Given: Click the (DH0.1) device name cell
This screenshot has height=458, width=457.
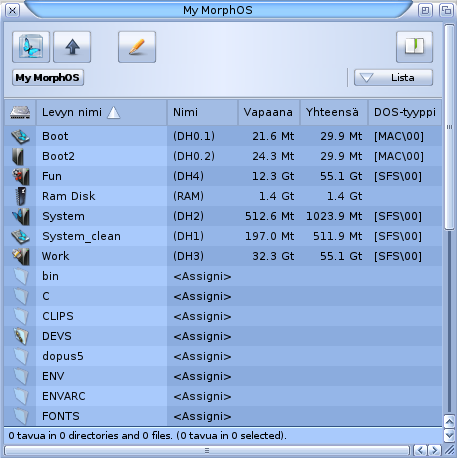Looking at the screenshot, I should (x=194, y=136).
